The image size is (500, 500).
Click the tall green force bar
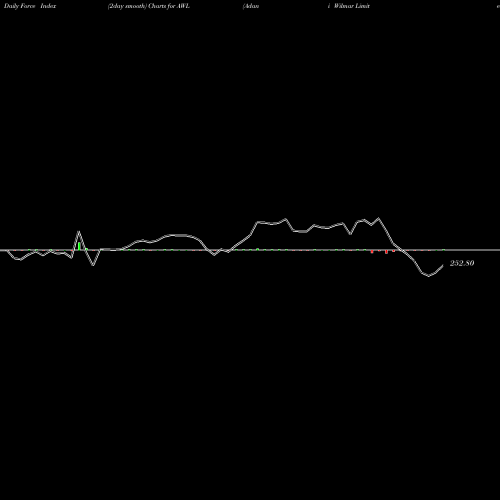point(79,246)
